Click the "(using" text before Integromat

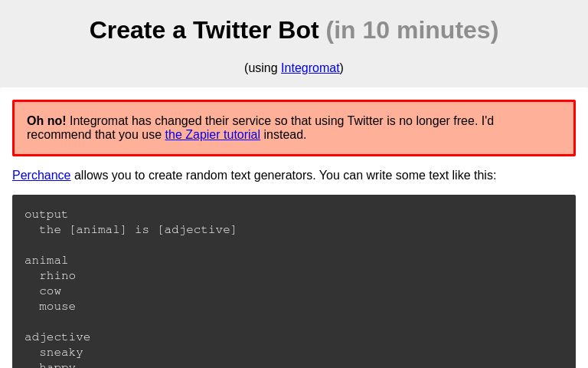261,68
